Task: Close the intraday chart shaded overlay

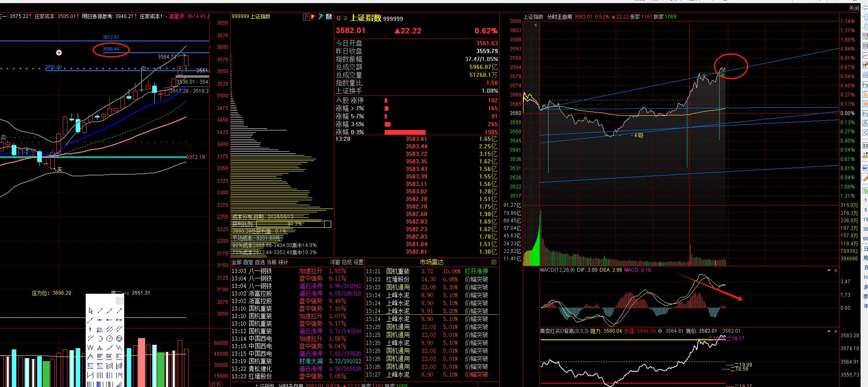Action: point(536,25)
